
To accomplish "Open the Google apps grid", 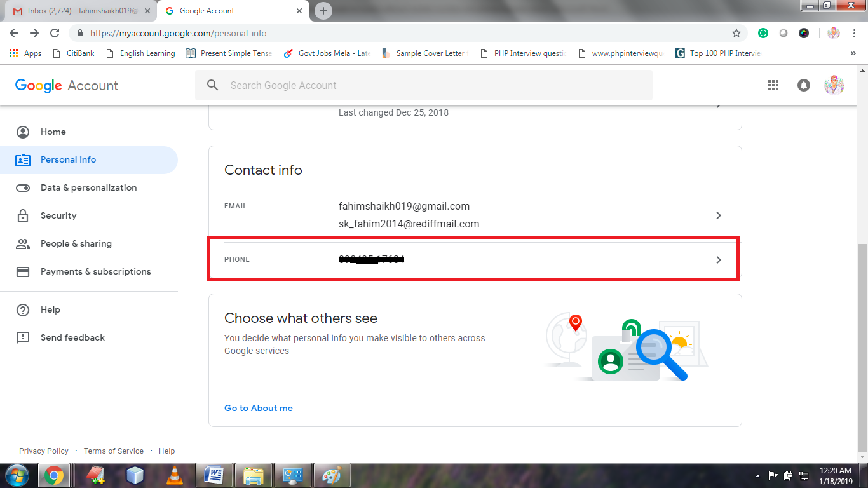I will (x=773, y=85).
